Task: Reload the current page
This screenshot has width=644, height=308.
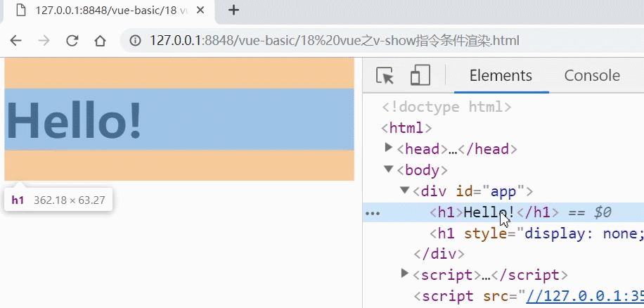Action: [x=72, y=41]
